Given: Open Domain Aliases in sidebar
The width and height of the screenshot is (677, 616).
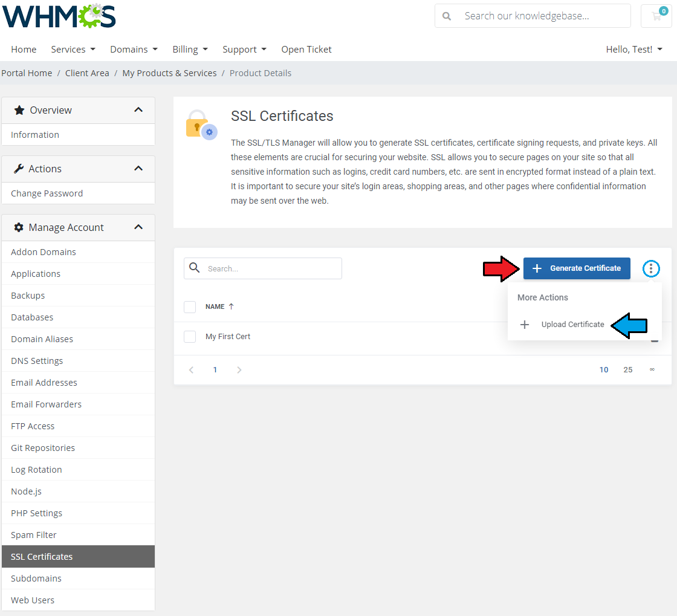Looking at the screenshot, I should [x=78, y=339].
